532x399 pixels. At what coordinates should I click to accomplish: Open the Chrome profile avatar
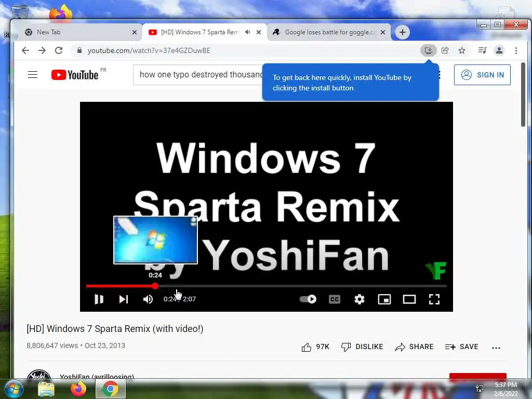click(499, 50)
